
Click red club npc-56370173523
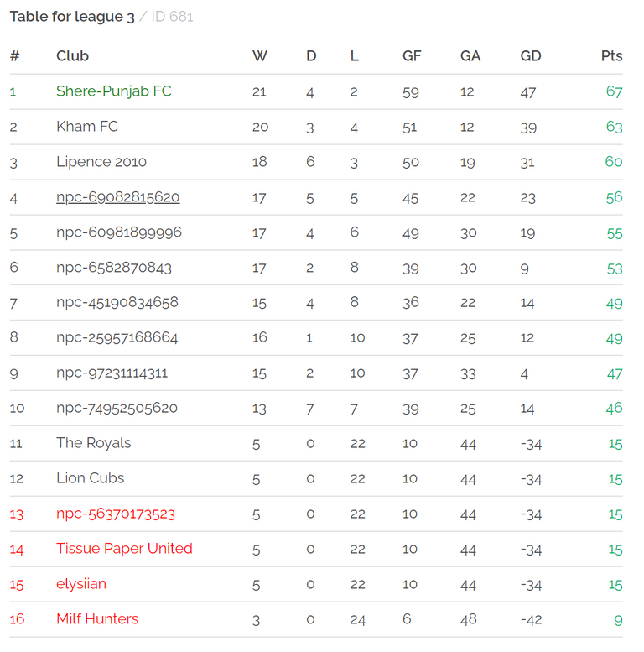[x=116, y=514]
